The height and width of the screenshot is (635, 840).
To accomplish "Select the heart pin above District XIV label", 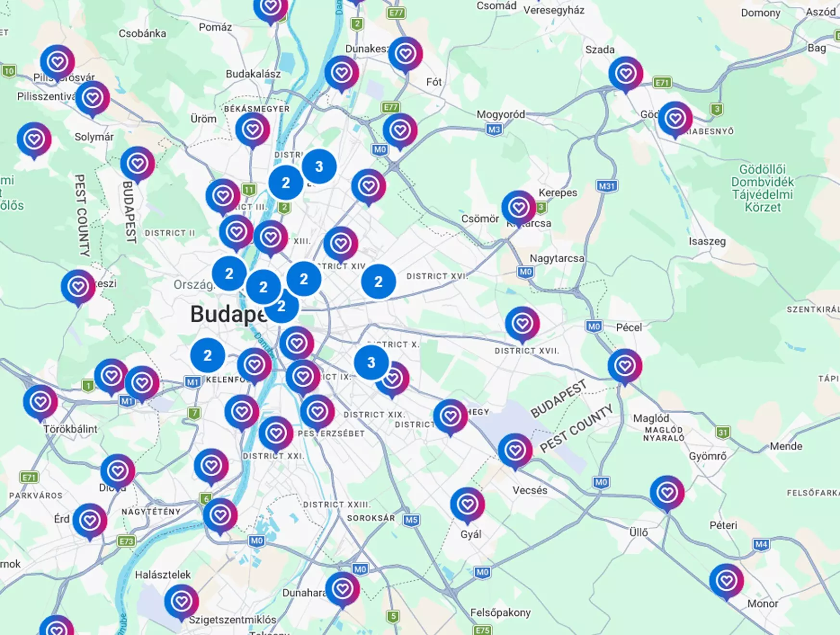I will (x=341, y=244).
